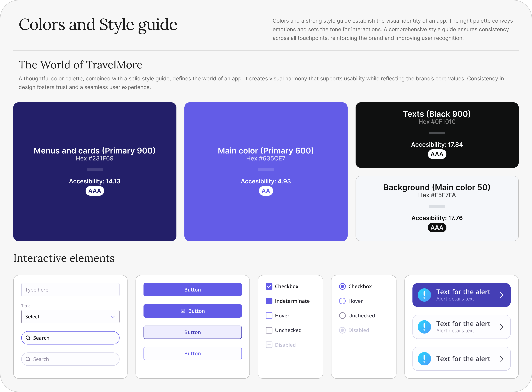The width and height of the screenshot is (532, 392).
Task: Toggle the Indeterminate checkbox
Action: pos(269,301)
